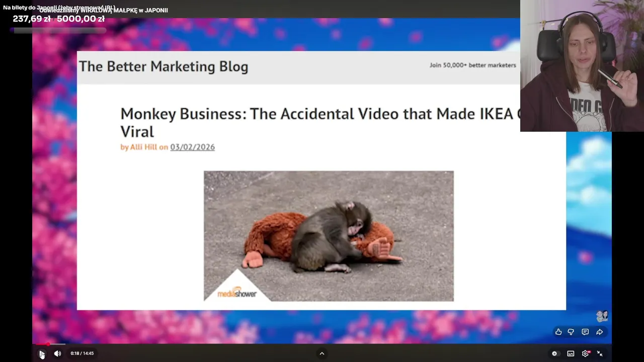Turn on subtitles with the captions icon
644x362 pixels.
coord(571,353)
